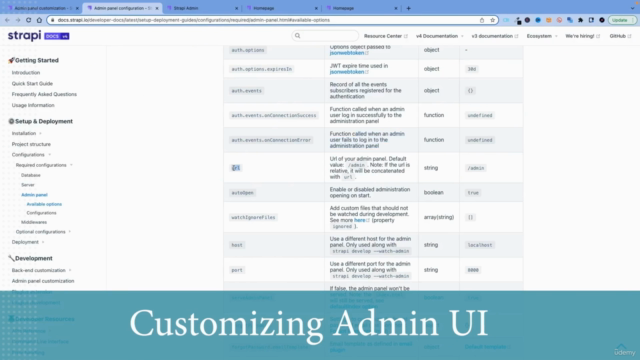Click the host parameter cell
The width and height of the screenshot is (640, 360).
(x=237, y=245)
